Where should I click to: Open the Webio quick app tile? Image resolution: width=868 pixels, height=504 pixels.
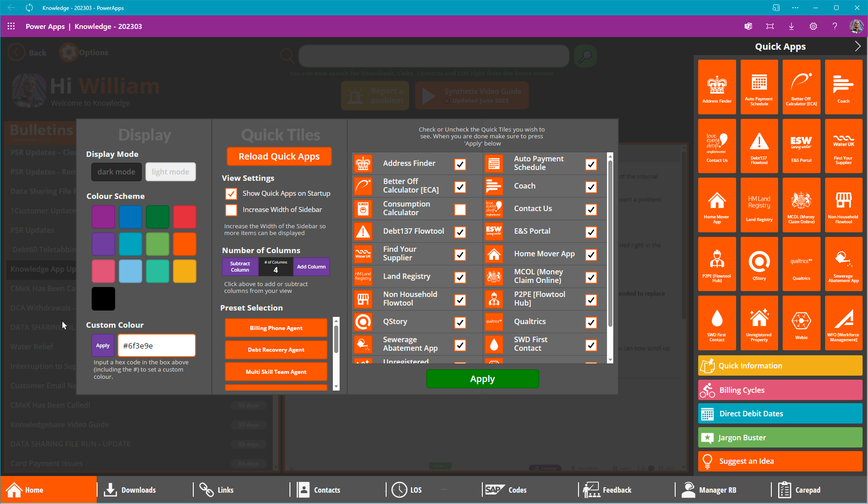pyautogui.click(x=801, y=323)
